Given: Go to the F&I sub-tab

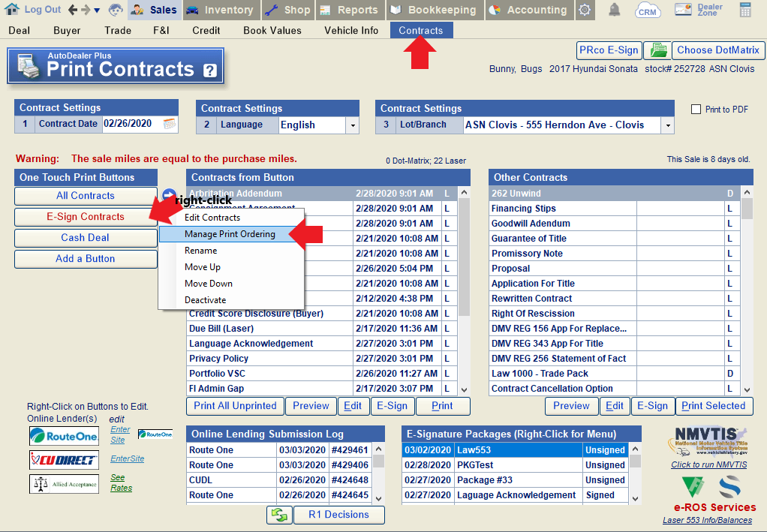Looking at the screenshot, I should pyautogui.click(x=161, y=30).
